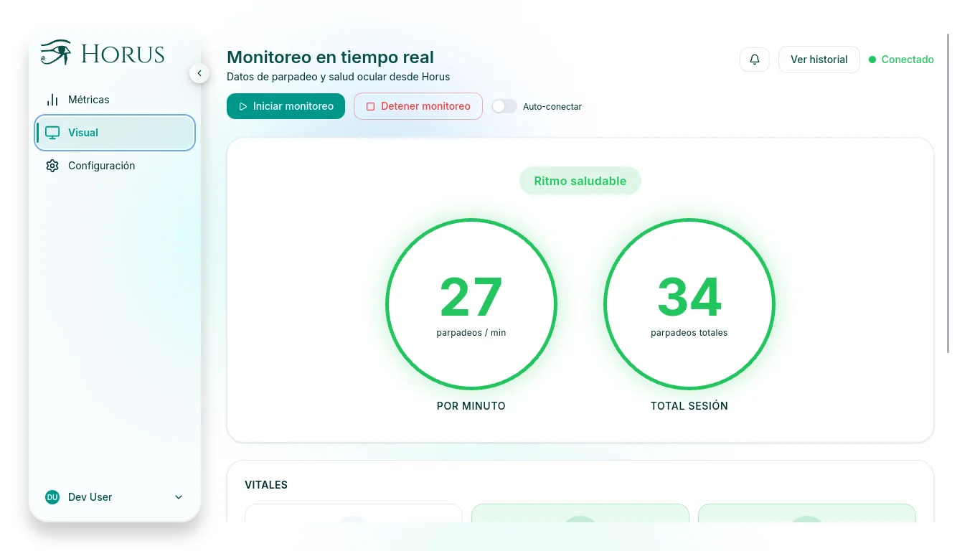
Task: Start monitoring with Iniciar monitoreo
Action: [x=286, y=106]
